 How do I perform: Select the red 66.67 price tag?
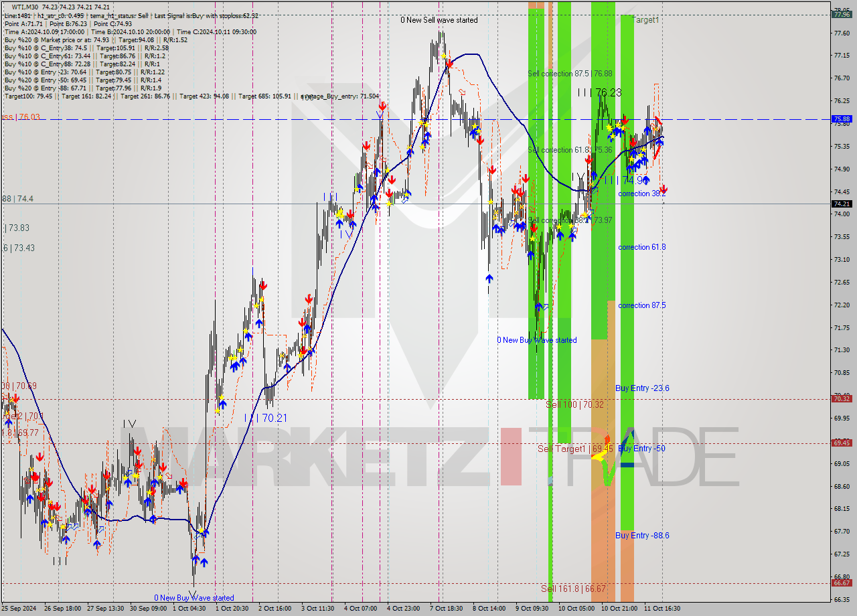[x=842, y=583]
